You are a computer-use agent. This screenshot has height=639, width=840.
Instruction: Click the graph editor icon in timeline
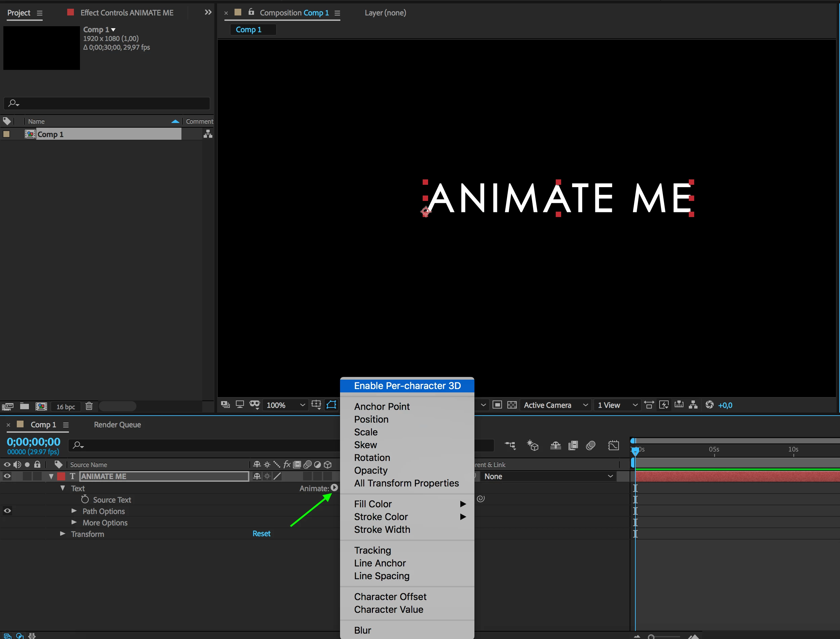pos(613,445)
